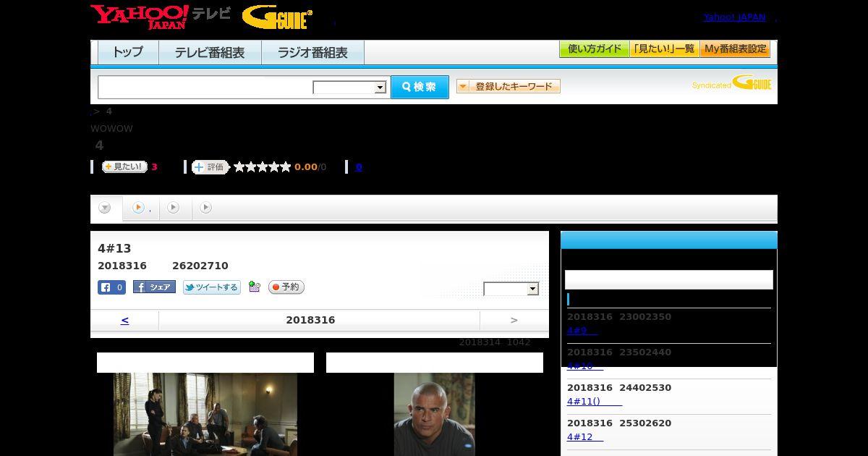Select the 2018316 25302620 schedule text
The height and width of the screenshot is (456, 868).
point(619,423)
